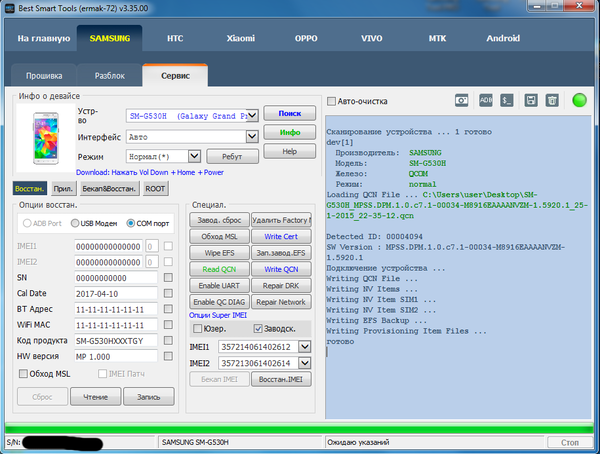Screen dimensions: 600x454
Task: Expand the Интерфейс dropdown
Action: (x=253, y=136)
